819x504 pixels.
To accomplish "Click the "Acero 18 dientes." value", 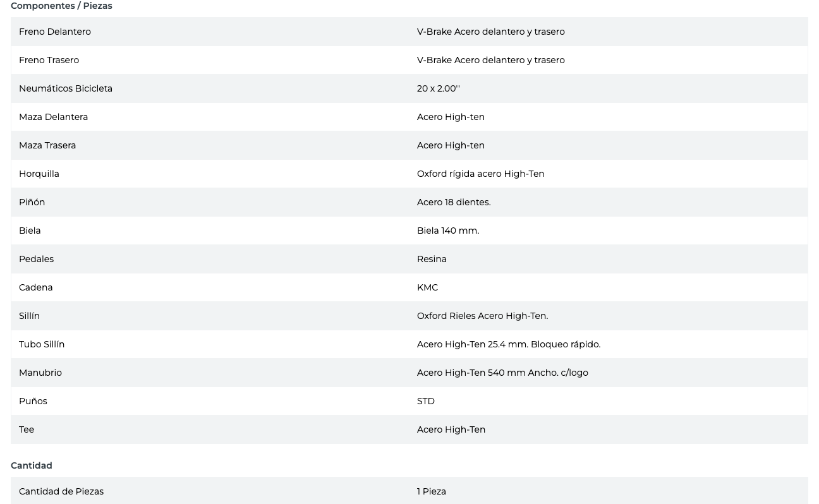I will coord(454,202).
